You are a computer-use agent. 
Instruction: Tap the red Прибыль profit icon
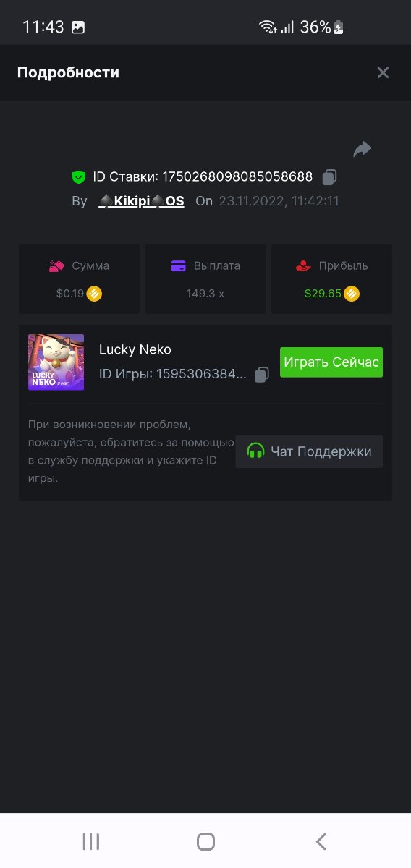pos(304,265)
